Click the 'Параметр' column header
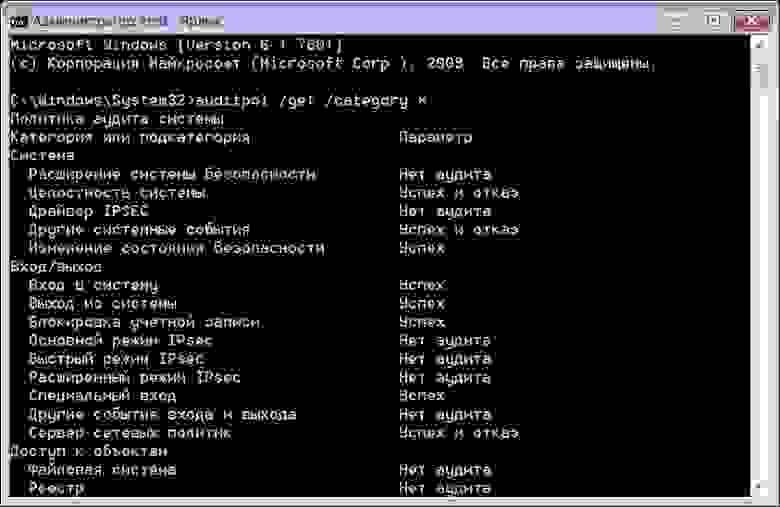The width and height of the screenshot is (780, 507). tap(436, 138)
